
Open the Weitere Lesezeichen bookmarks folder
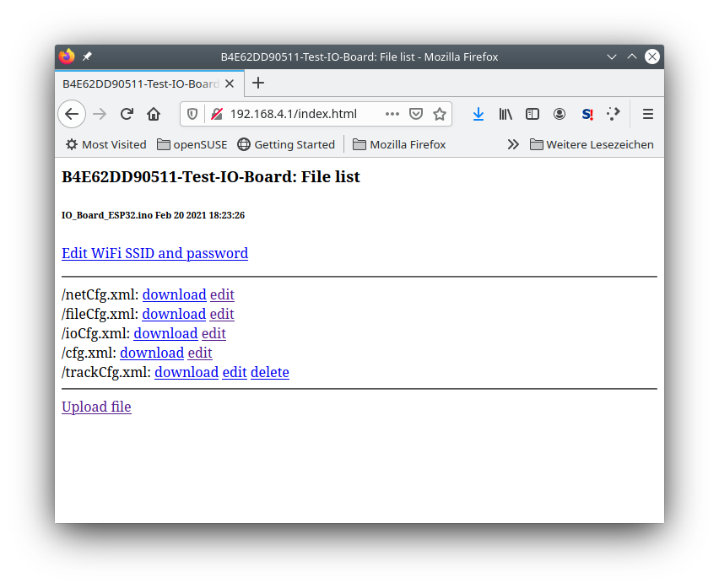tap(592, 144)
